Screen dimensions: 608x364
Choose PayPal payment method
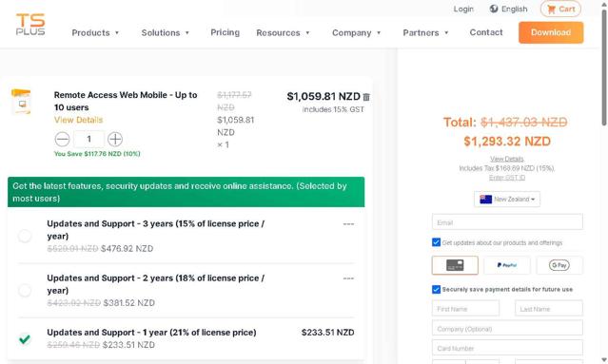tap(507, 265)
